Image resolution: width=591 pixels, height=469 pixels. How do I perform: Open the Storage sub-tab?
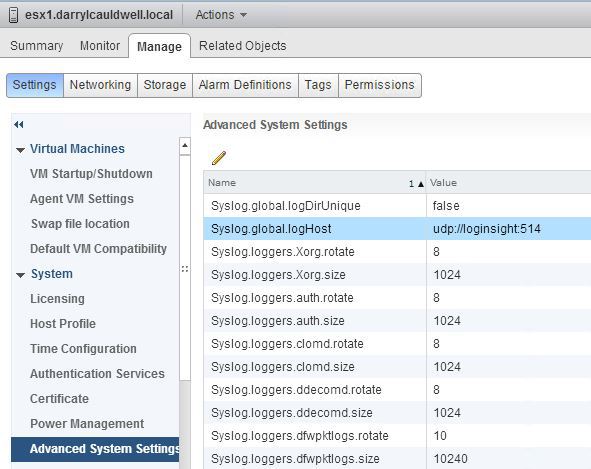click(x=165, y=85)
